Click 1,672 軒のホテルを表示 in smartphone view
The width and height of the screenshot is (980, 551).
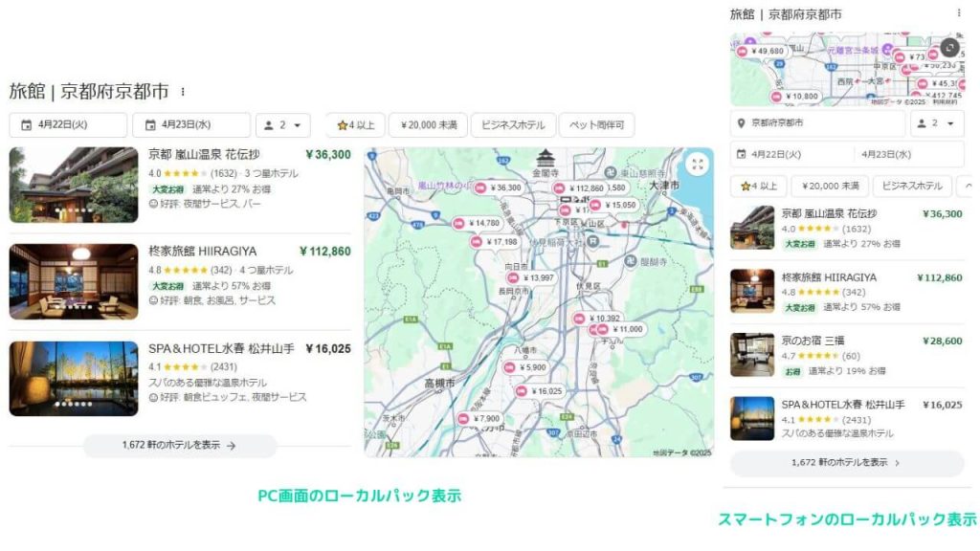tap(847, 463)
